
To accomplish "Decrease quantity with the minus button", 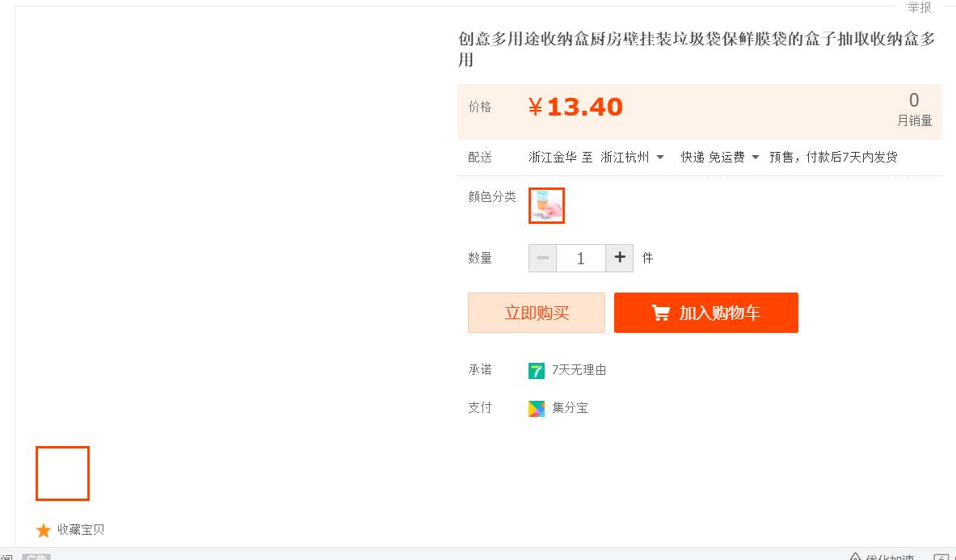I will 542,258.
